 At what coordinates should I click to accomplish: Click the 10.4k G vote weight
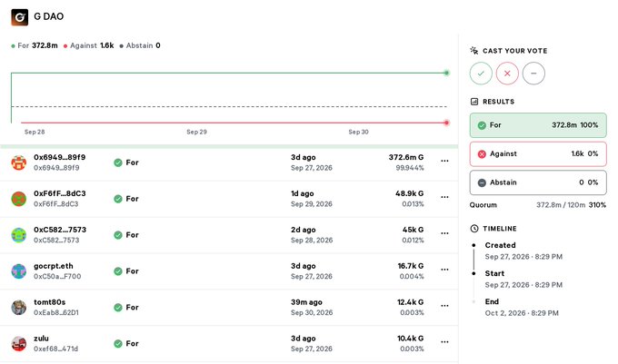[x=410, y=339]
